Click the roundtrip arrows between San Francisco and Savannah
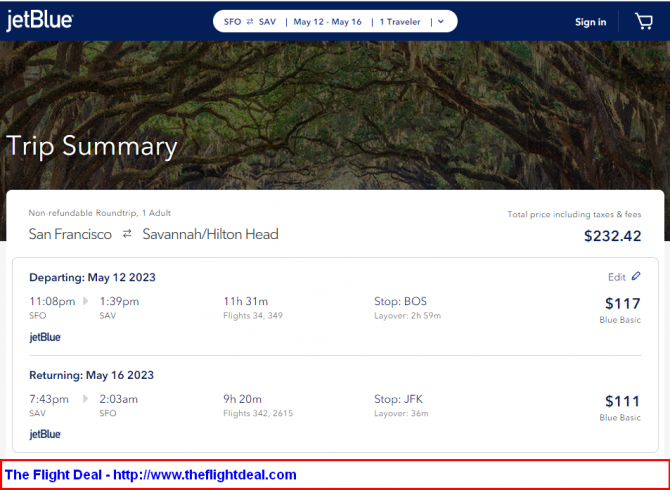 pyautogui.click(x=127, y=234)
